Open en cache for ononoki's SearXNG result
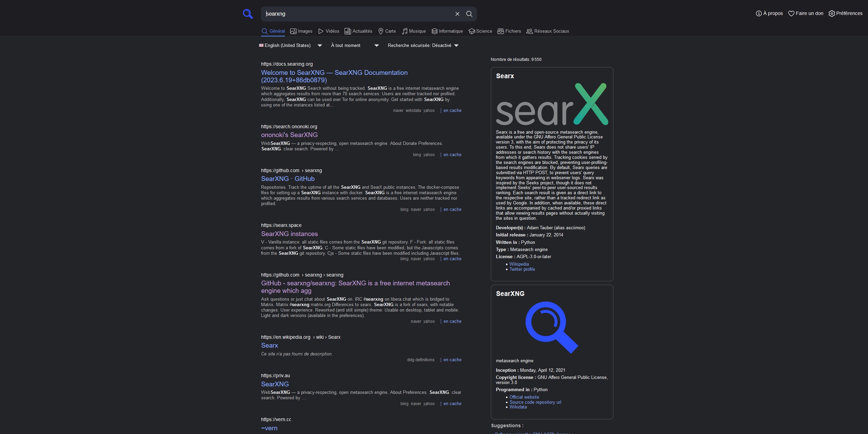 click(x=452, y=155)
